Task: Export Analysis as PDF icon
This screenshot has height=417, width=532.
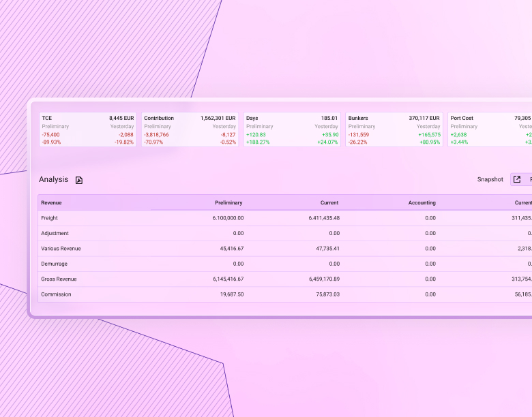Action: (78, 180)
